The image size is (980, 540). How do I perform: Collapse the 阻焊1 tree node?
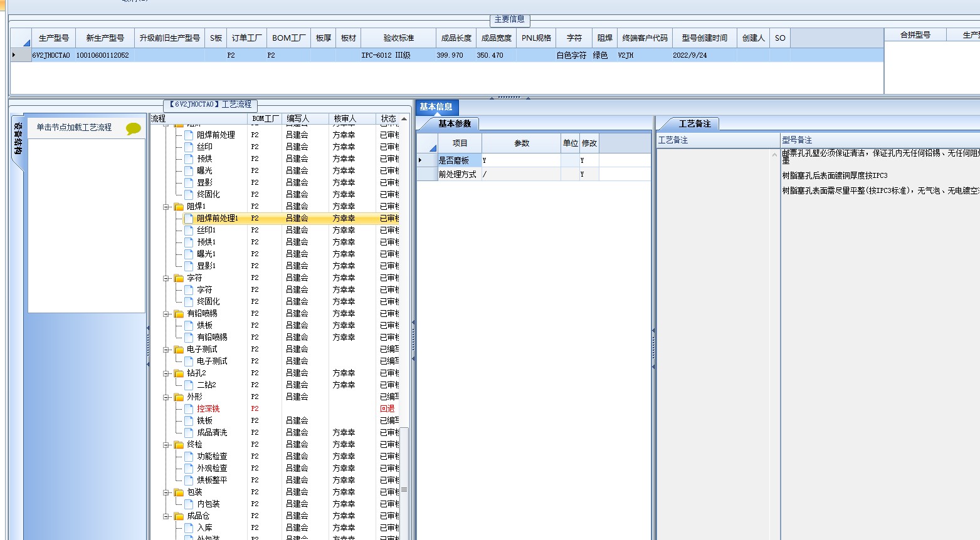pos(167,207)
